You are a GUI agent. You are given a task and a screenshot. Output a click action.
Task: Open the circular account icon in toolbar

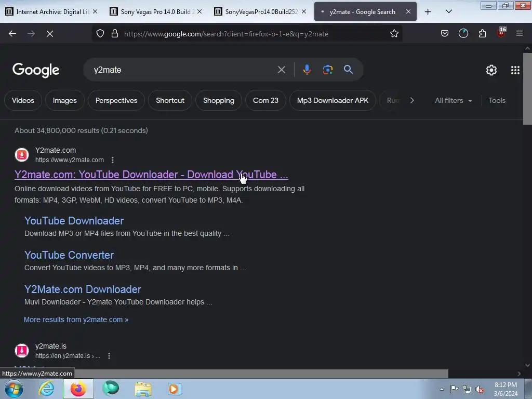click(463, 34)
